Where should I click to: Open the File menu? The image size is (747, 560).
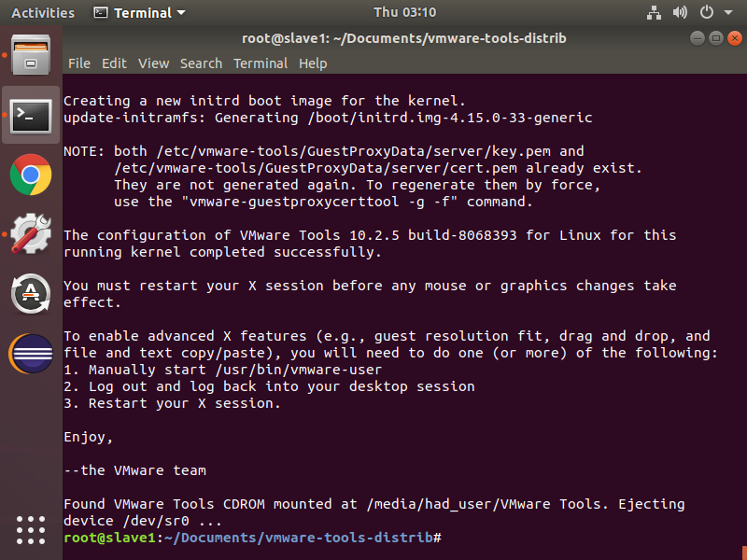tap(79, 63)
